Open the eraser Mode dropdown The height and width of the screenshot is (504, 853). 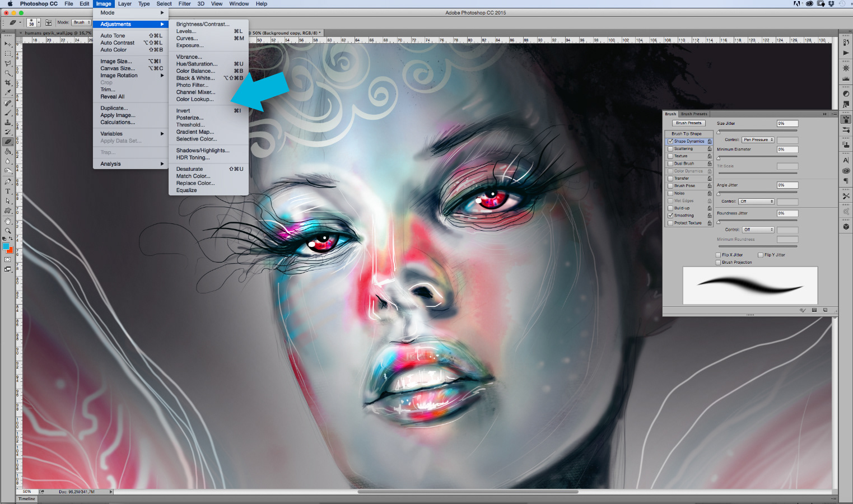(82, 22)
